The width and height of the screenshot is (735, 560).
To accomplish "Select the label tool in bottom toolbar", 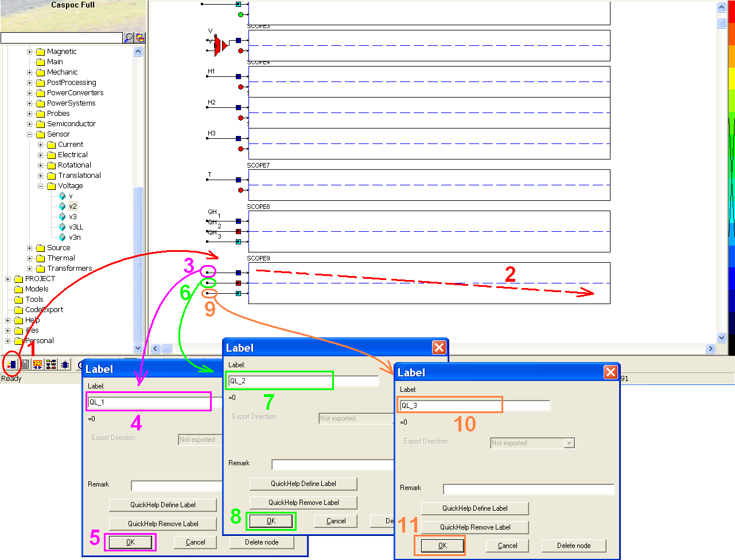I will (x=11, y=364).
